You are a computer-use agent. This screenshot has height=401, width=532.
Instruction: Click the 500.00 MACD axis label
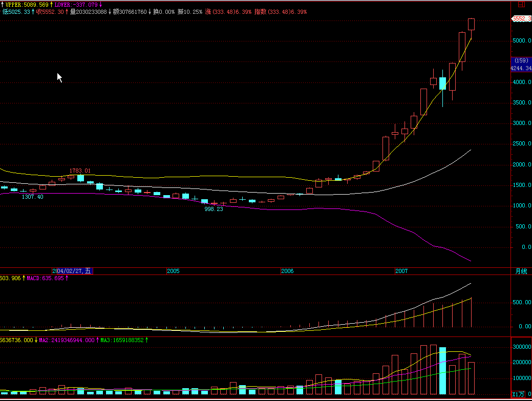(522, 302)
